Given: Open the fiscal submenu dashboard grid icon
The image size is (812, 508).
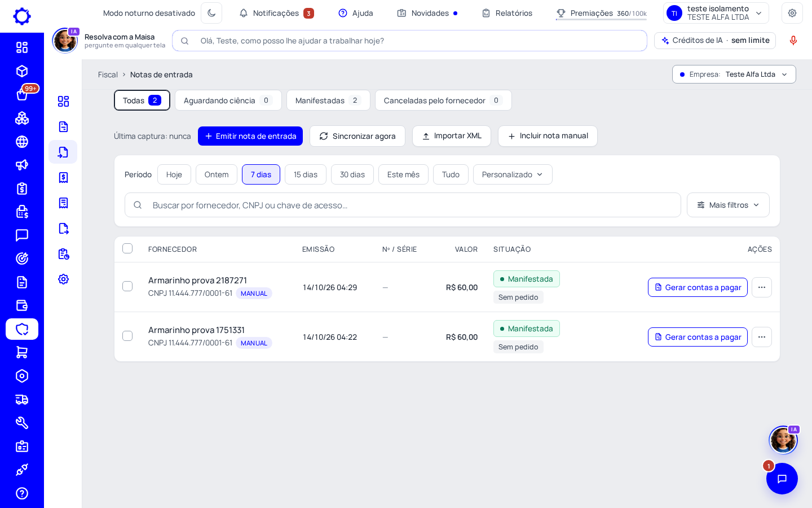Looking at the screenshot, I should click(x=63, y=101).
